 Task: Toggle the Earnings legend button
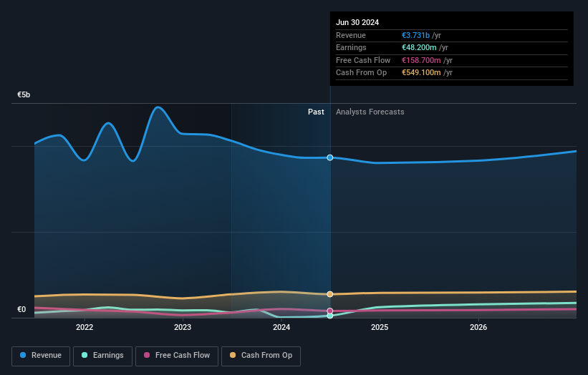[102, 356]
